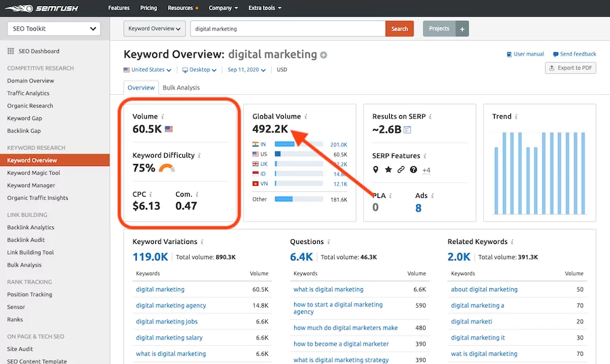Expand the +4 more SERP features

[426, 170]
